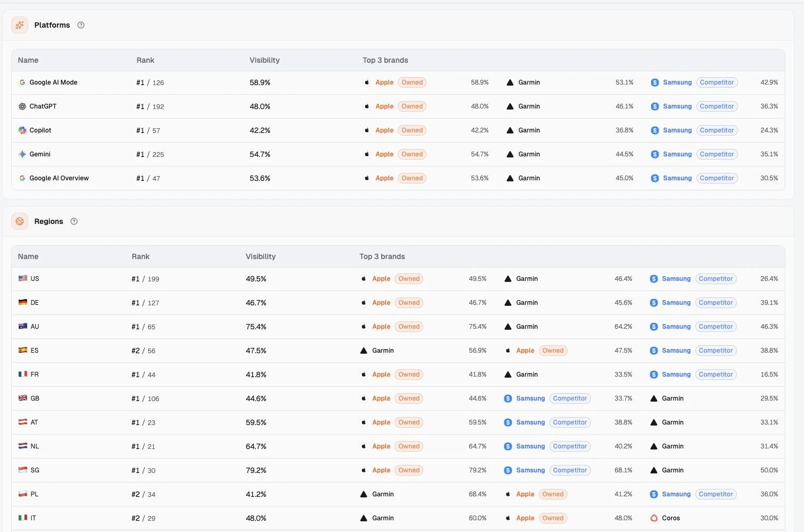Open the Apple brand in Google AI Mode row
The width and height of the screenshot is (804, 532).
tap(384, 82)
